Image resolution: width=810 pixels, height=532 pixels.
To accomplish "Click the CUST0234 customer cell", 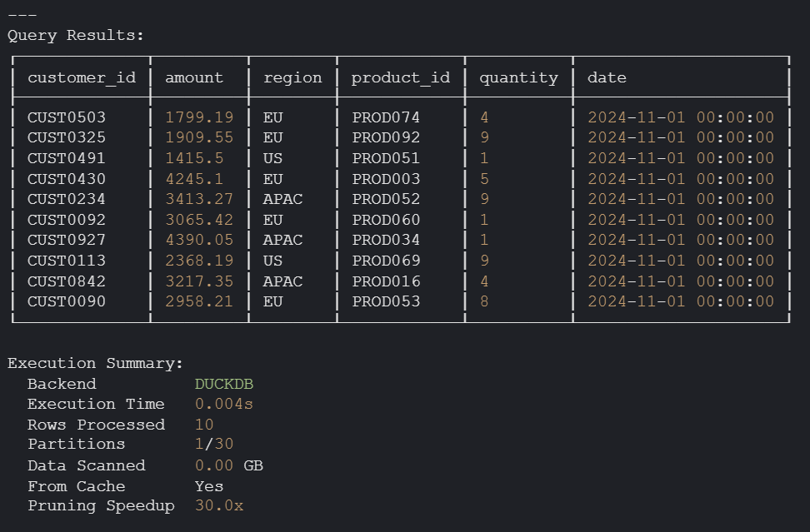I will click(x=67, y=199).
